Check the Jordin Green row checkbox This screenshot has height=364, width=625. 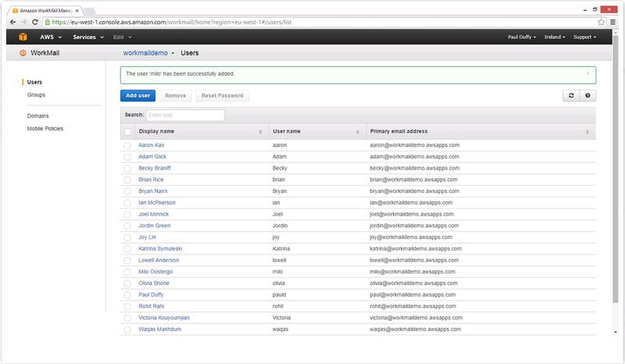point(127,226)
